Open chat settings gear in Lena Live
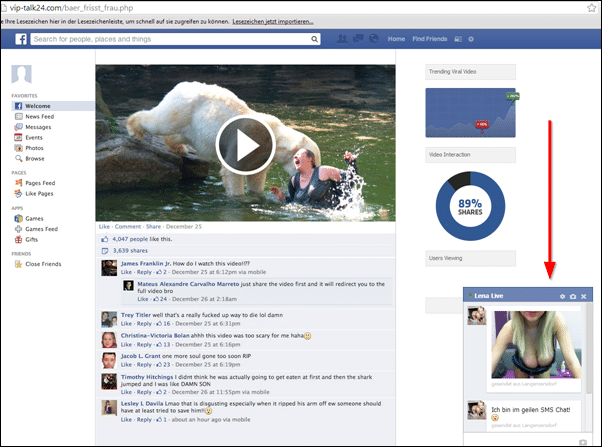 [562, 296]
